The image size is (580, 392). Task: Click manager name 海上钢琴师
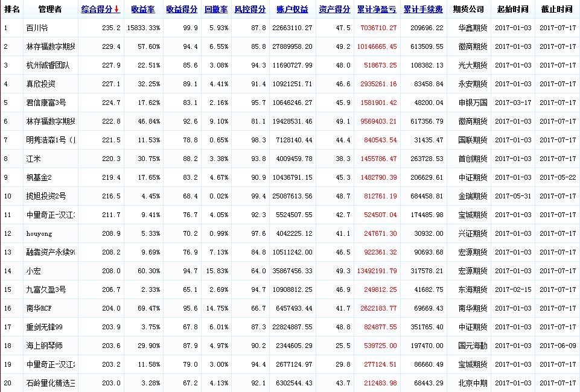pos(45,346)
